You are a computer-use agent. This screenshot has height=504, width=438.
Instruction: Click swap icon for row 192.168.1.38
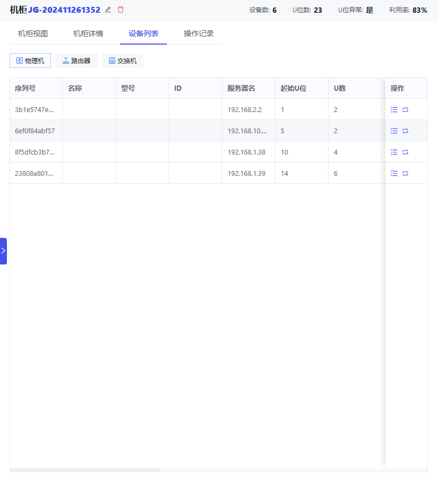[406, 152]
